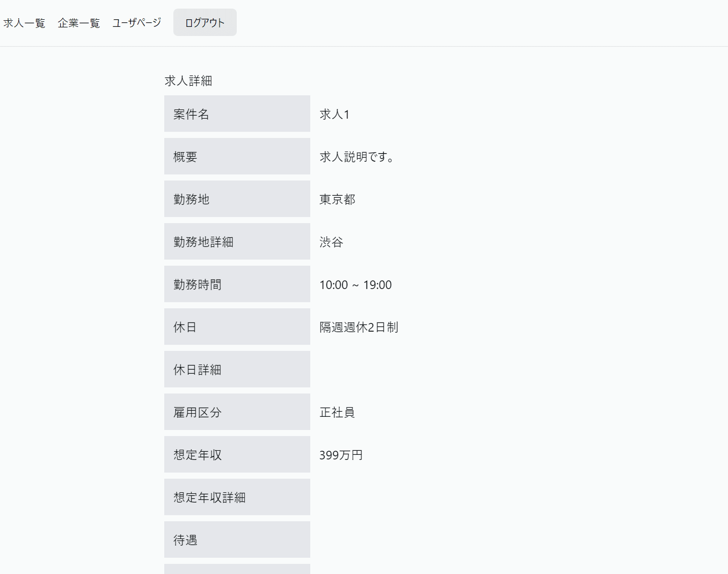This screenshot has height=574, width=728.
Task: Click the 勤務時間 label cell
Action: (237, 284)
